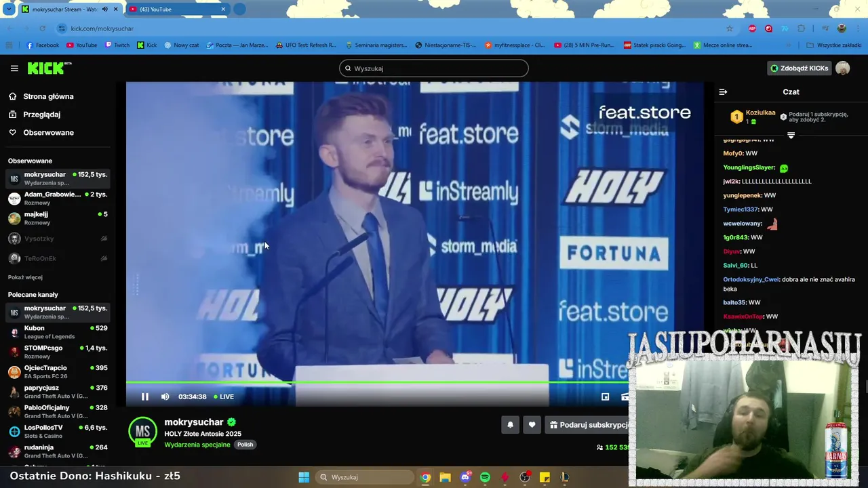Open the Kick user profile avatar
Viewport: 868px width, 488px height.
click(843, 68)
